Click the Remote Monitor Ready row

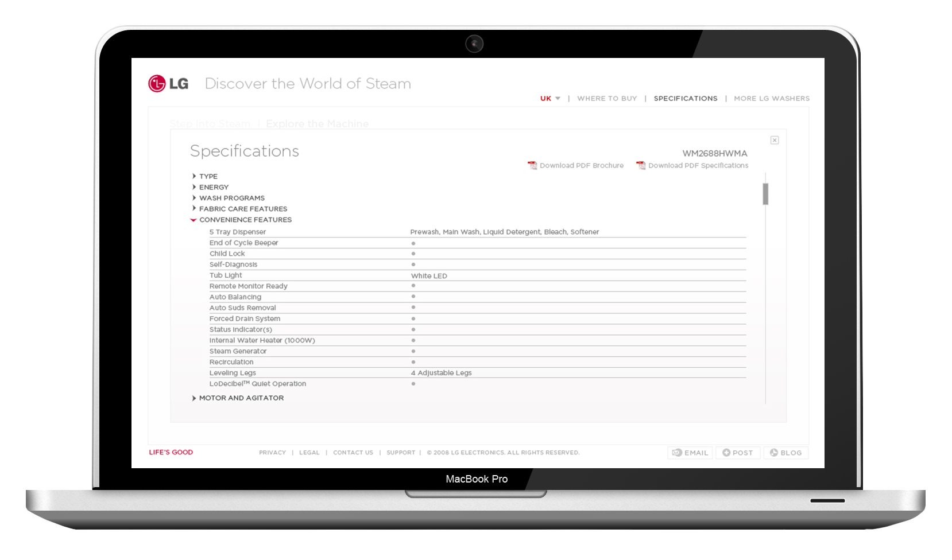coord(477,286)
